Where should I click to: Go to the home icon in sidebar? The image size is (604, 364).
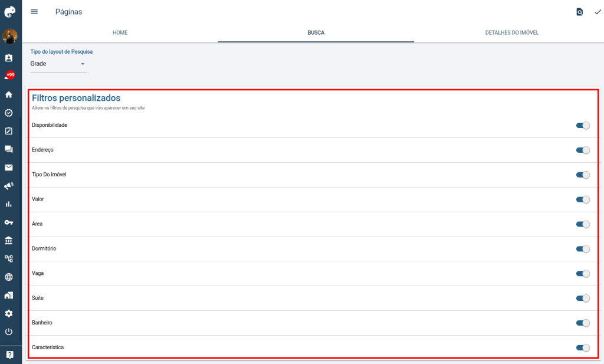9,94
